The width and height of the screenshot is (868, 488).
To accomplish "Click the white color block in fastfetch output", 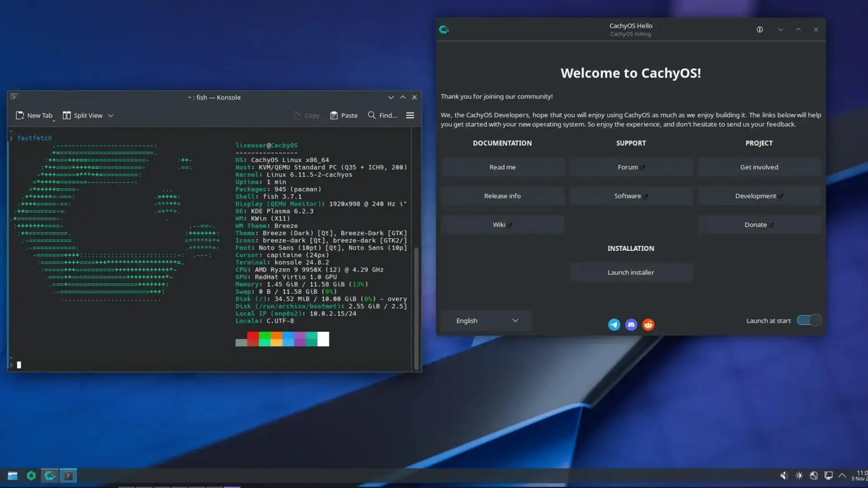I will tap(323, 339).
